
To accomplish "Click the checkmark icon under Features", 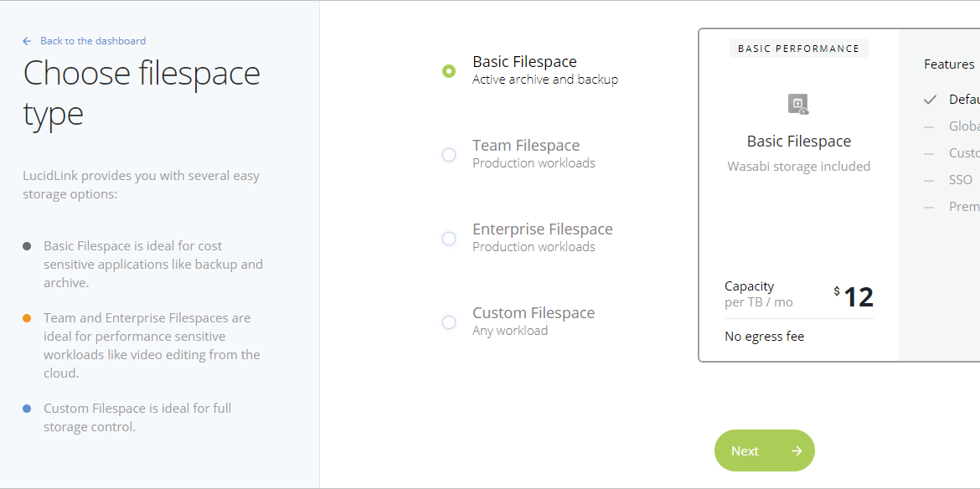I will coord(930,100).
